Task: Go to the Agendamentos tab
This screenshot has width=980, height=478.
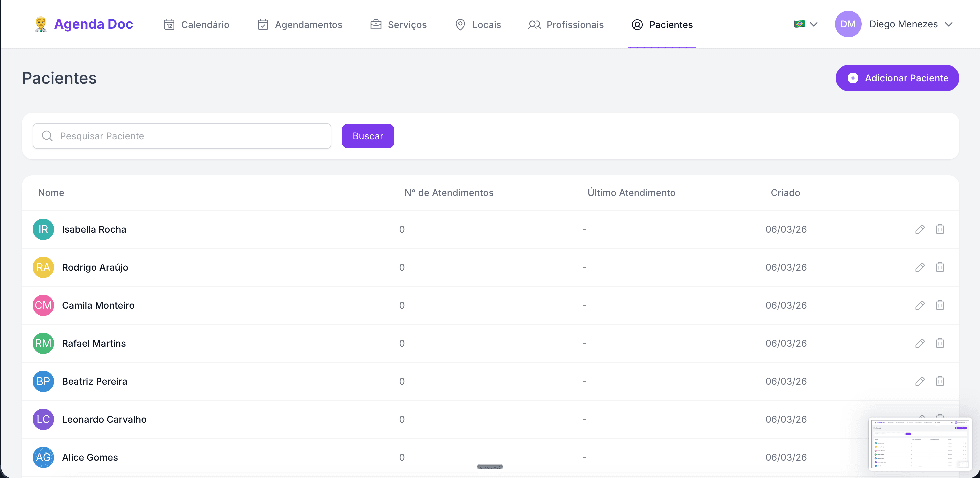Action: [300, 25]
